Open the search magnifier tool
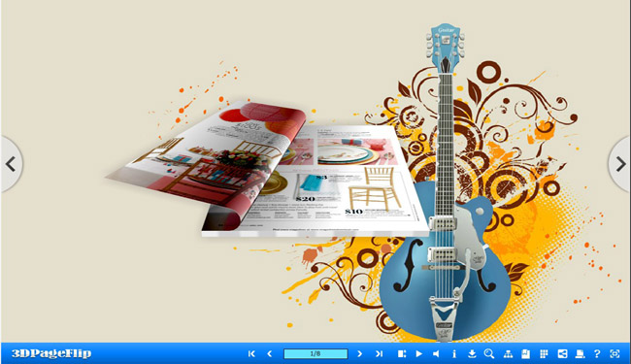The width and height of the screenshot is (631, 364). click(489, 353)
